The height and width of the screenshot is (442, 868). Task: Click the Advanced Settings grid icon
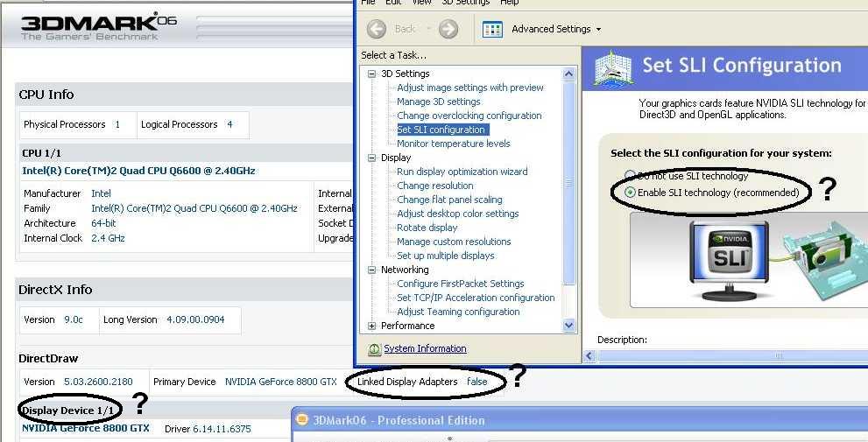pyautogui.click(x=493, y=29)
